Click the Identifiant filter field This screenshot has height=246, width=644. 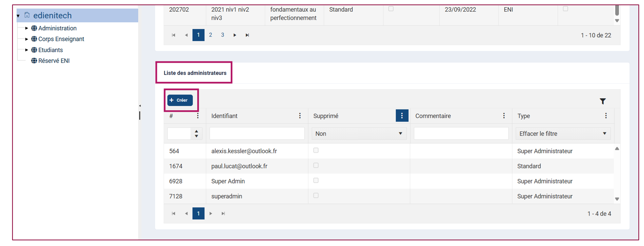(x=257, y=134)
